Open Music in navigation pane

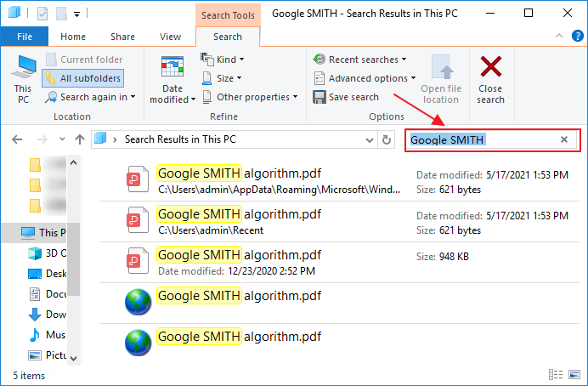48,335
